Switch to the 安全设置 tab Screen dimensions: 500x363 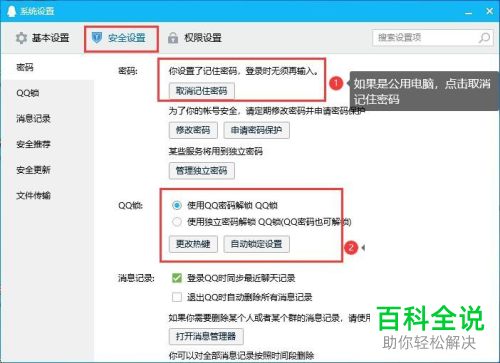point(121,39)
